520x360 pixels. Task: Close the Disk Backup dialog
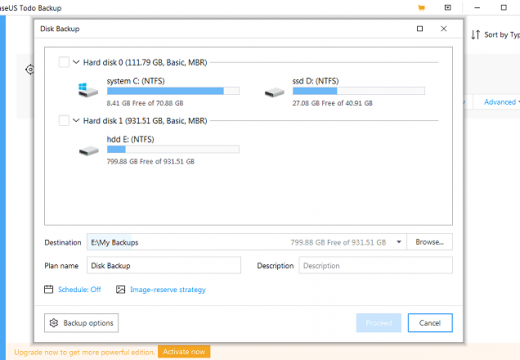pos(444,29)
